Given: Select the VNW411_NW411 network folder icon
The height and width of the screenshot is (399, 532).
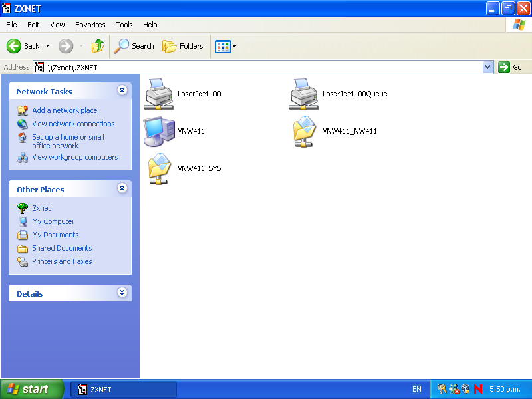Looking at the screenshot, I should (x=304, y=131).
